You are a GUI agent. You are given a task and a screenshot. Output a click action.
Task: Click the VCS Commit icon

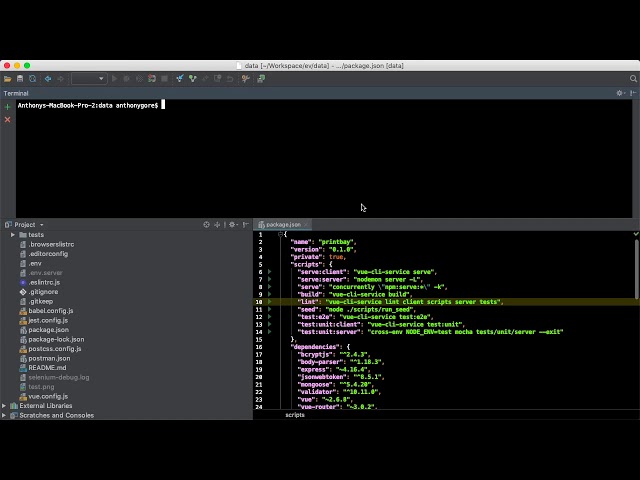(x=192, y=79)
